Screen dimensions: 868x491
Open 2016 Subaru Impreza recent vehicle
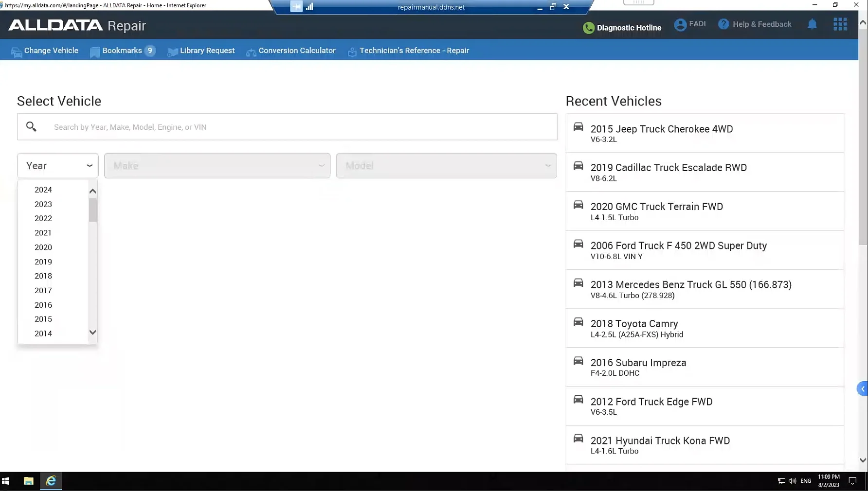(x=705, y=367)
